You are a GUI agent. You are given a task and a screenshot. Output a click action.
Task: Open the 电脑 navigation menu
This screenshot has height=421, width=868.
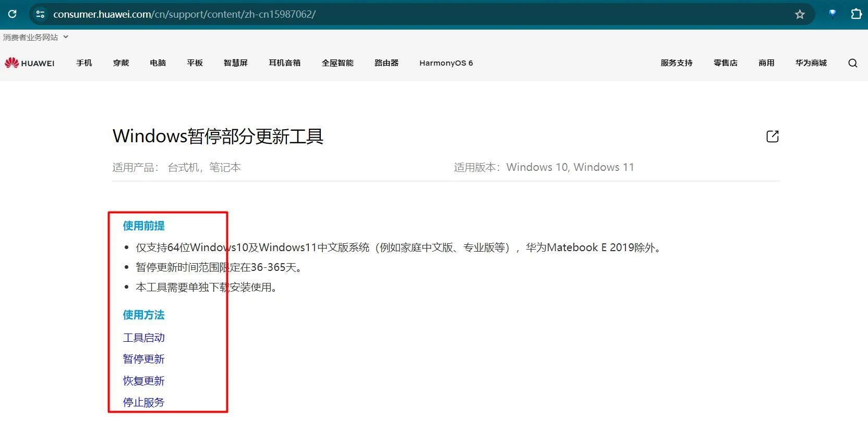coord(158,63)
